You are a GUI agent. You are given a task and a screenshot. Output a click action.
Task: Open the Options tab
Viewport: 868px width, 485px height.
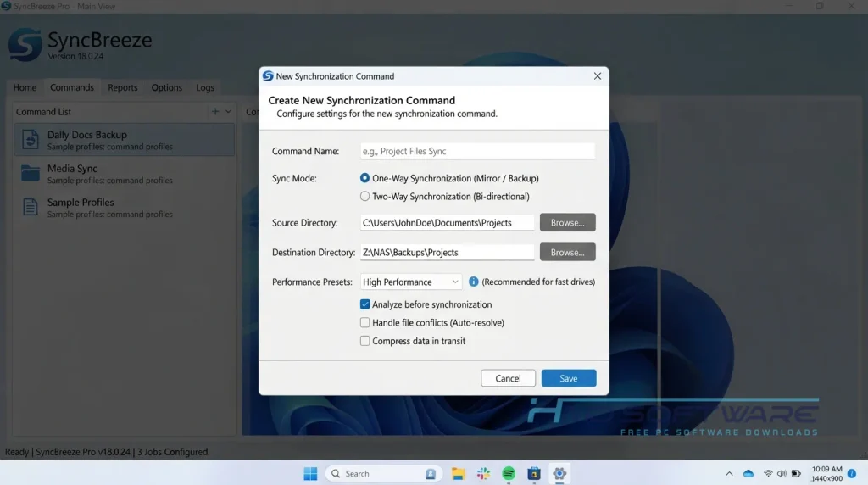coord(167,87)
